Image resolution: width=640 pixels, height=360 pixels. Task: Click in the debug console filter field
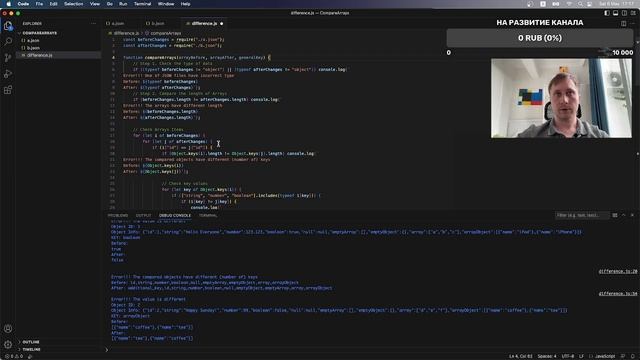pyautogui.click(x=582, y=215)
